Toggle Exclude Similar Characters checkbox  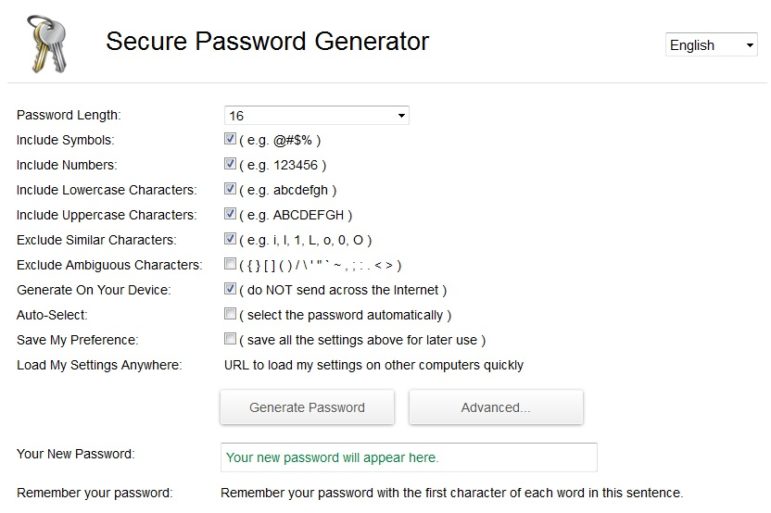(230, 239)
